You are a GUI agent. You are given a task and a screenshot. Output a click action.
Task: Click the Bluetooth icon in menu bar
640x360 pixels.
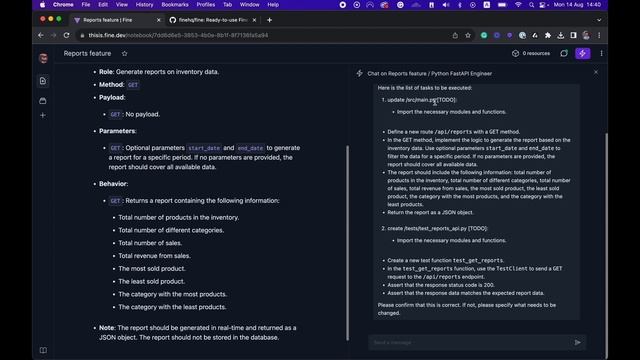(460, 5)
